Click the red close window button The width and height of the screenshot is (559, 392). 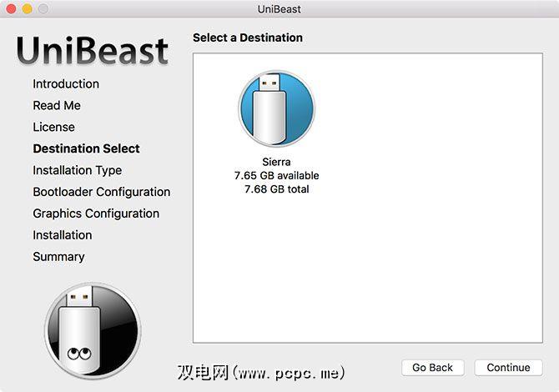point(11,9)
